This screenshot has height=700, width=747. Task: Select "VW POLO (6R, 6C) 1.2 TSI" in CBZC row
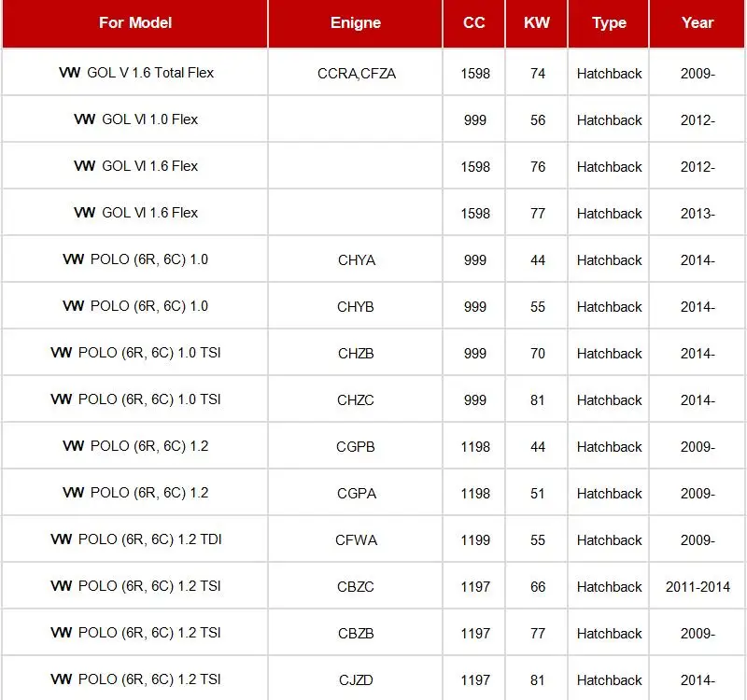[135, 586]
